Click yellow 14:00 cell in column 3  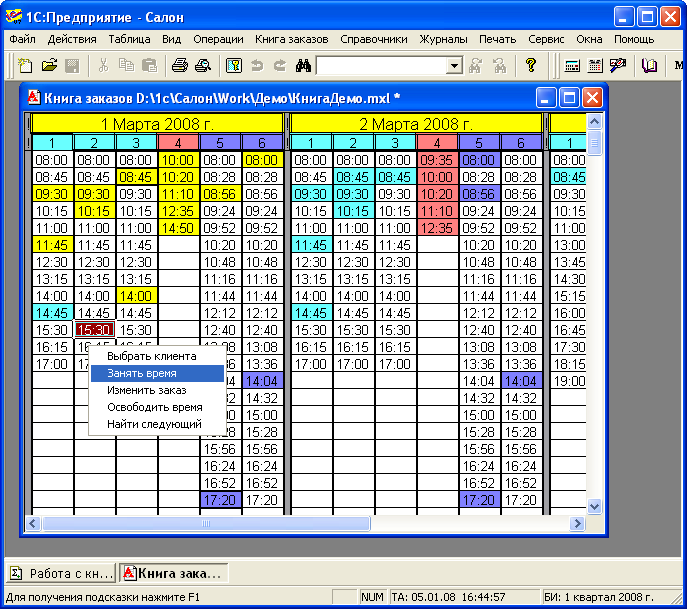136,296
